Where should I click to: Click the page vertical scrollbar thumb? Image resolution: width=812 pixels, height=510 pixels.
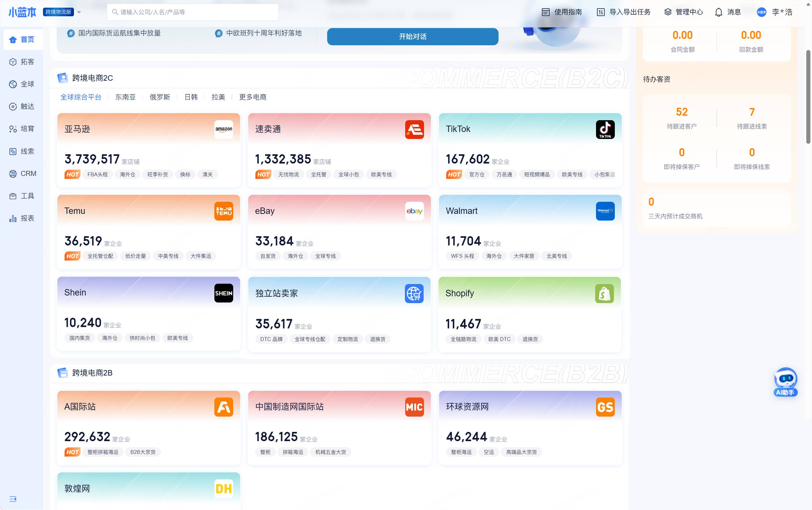click(x=808, y=97)
